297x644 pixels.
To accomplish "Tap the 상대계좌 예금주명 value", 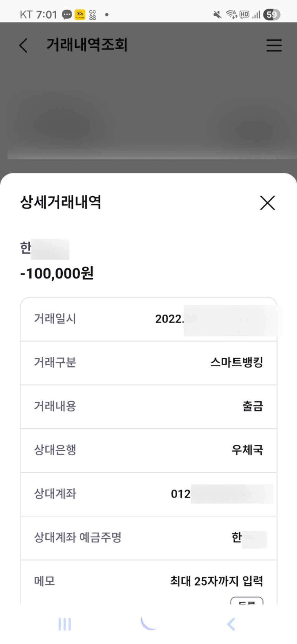I will coord(249,537).
